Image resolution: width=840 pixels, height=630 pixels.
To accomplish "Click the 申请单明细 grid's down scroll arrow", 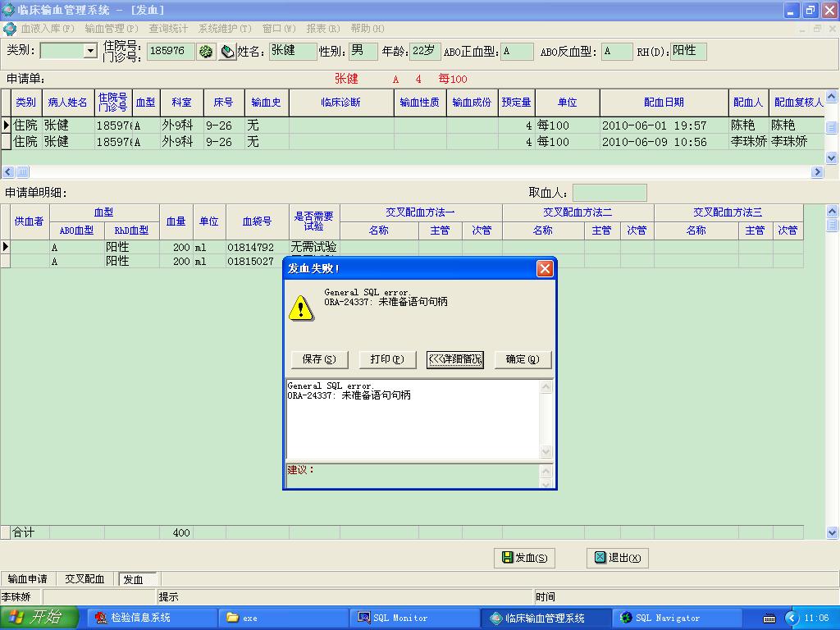I will click(832, 532).
